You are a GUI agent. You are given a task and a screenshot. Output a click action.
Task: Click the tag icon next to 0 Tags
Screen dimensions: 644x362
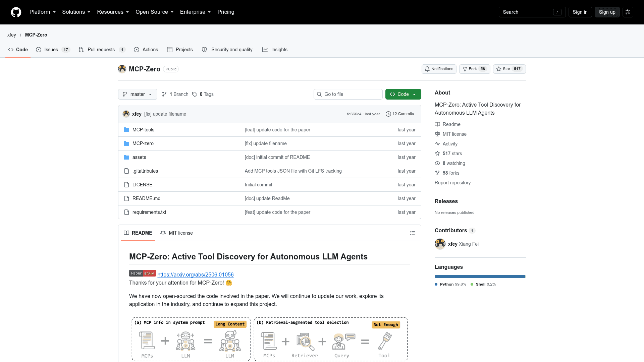click(x=195, y=94)
